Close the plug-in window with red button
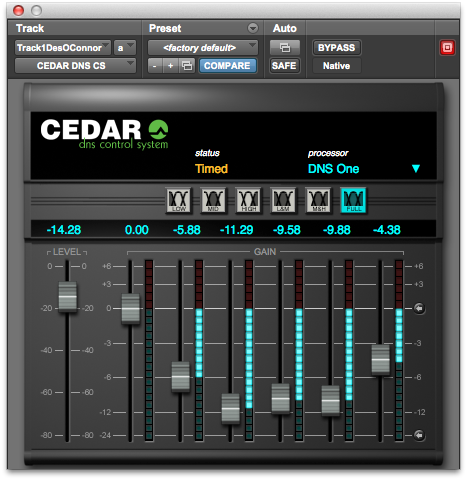Image resolution: width=467 pixels, height=480 pixels. [18, 10]
